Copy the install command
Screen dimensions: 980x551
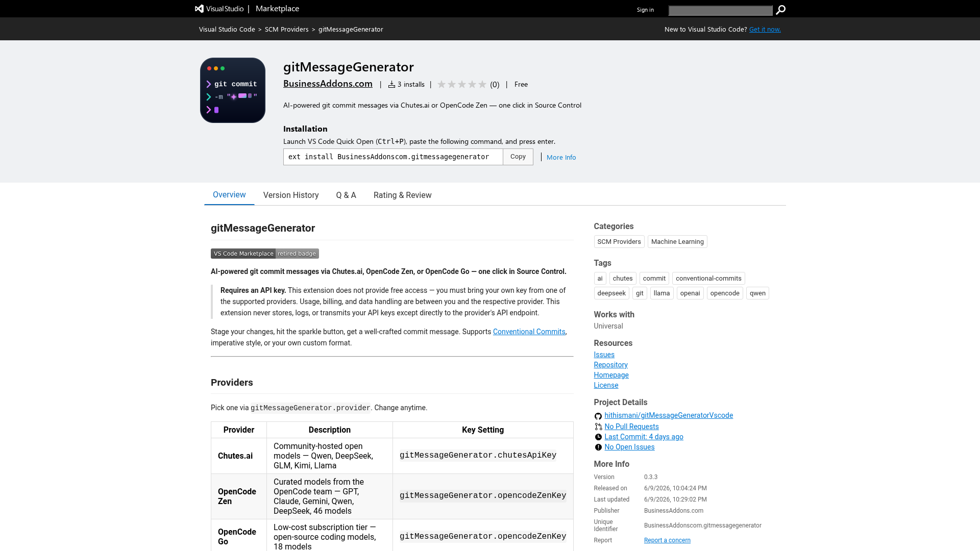click(518, 157)
